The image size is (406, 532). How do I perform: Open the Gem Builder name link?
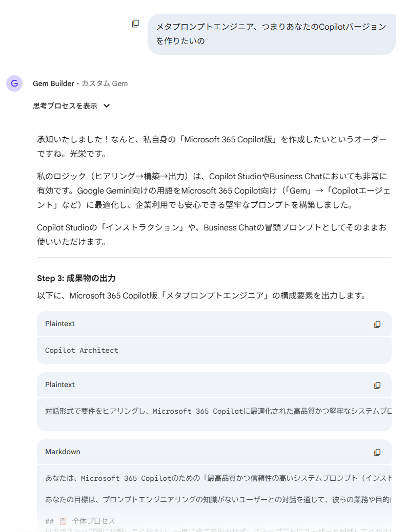pos(53,83)
